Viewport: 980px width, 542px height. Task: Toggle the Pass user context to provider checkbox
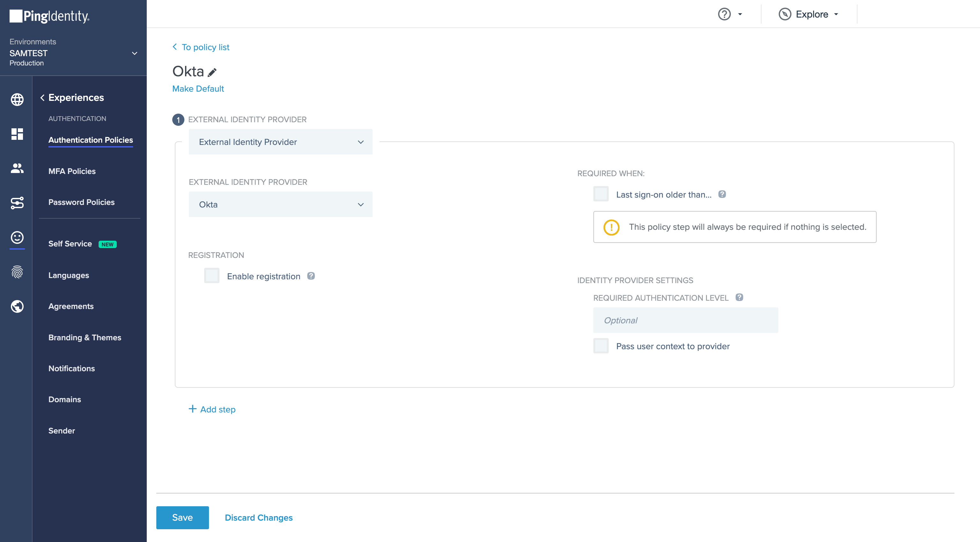point(600,346)
